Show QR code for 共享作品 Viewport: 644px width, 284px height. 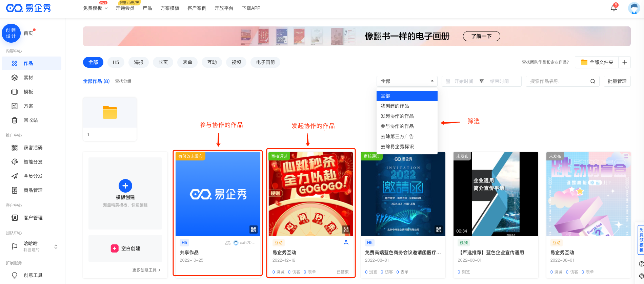(253, 230)
